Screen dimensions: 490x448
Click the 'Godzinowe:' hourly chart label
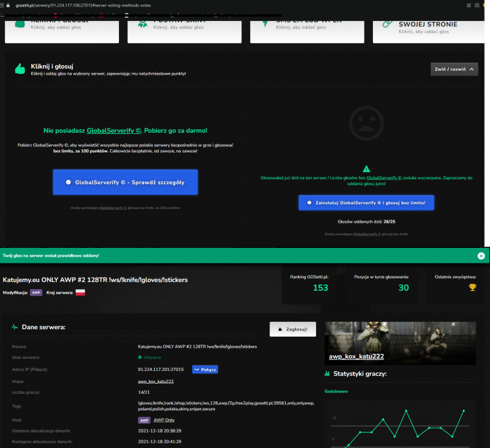[x=336, y=391]
